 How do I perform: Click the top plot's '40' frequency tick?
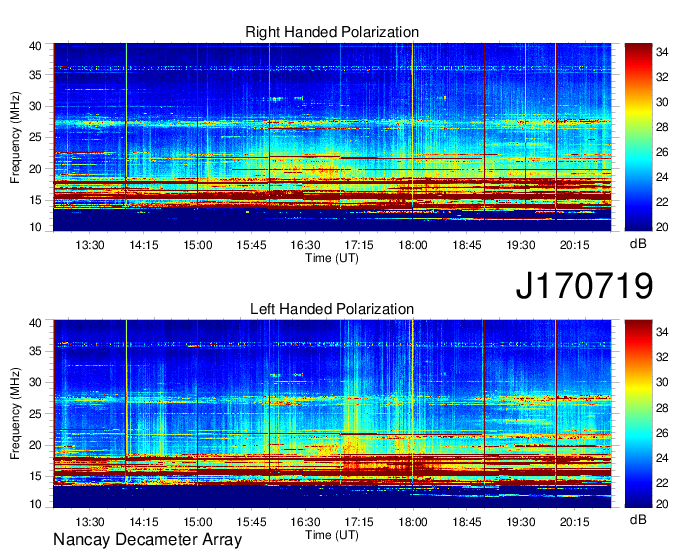coord(35,46)
